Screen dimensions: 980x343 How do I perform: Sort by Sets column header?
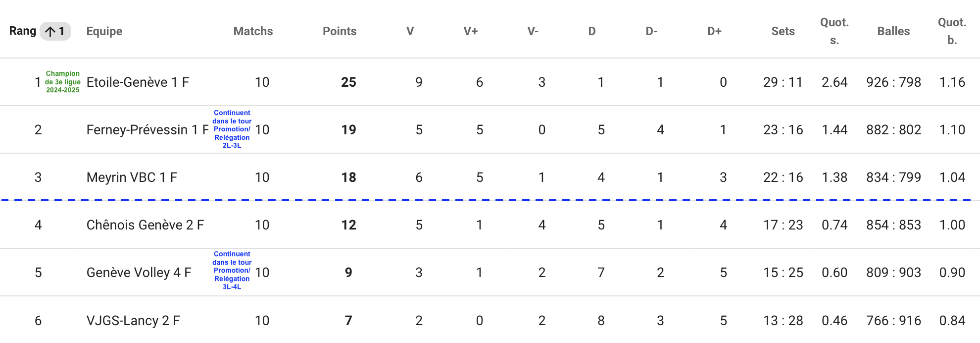(x=783, y=31)
